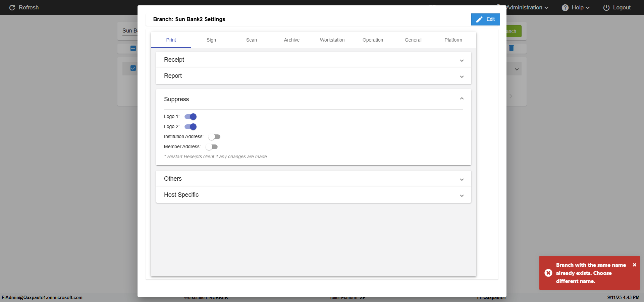Viewport: 644px width, 302px height.
Task: Toggle the Member Address switch
Action: click(x=212, y=147)
